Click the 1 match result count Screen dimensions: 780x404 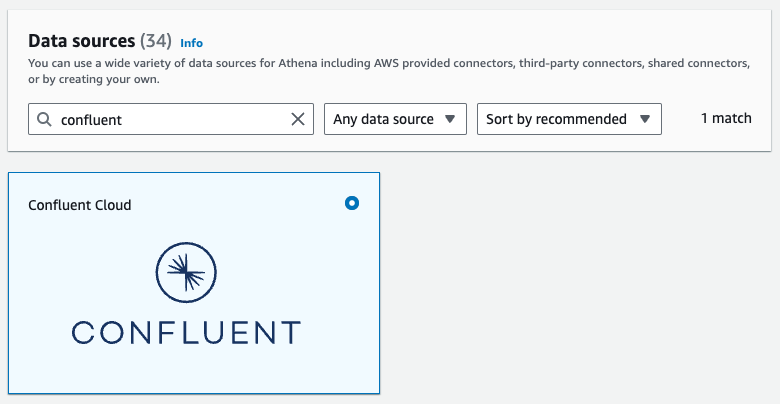tap(726, 118)
